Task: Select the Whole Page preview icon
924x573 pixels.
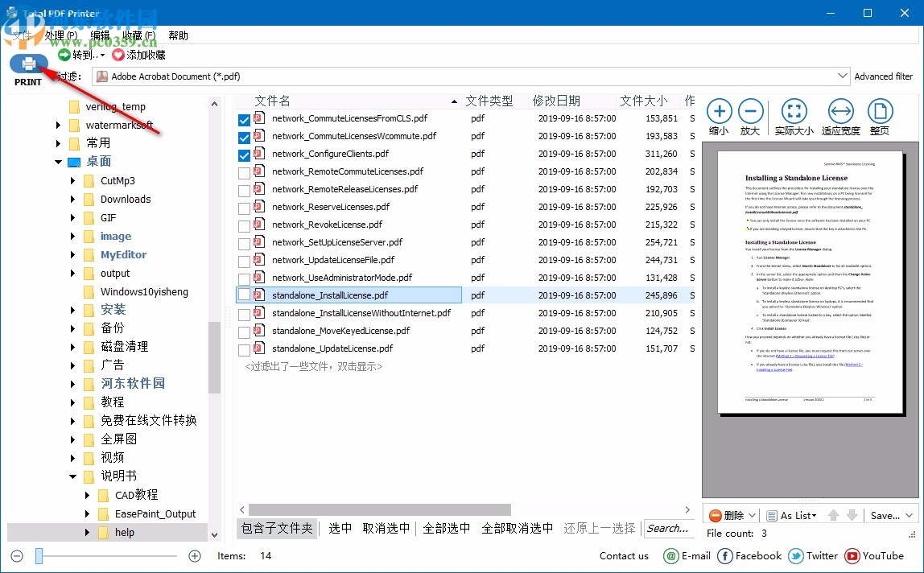Action: (880, 111)
